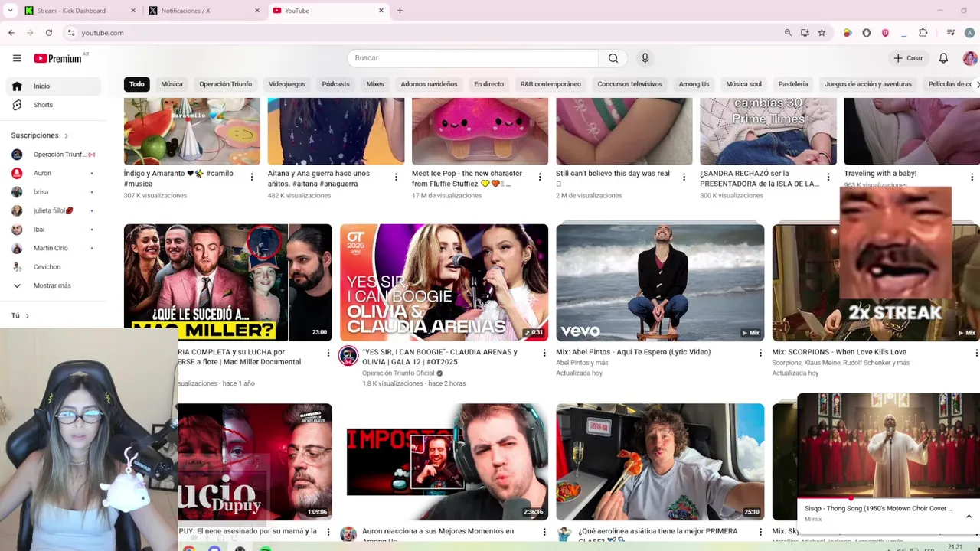Open Ibai subscription in sidebar

[x=53, y=230]
